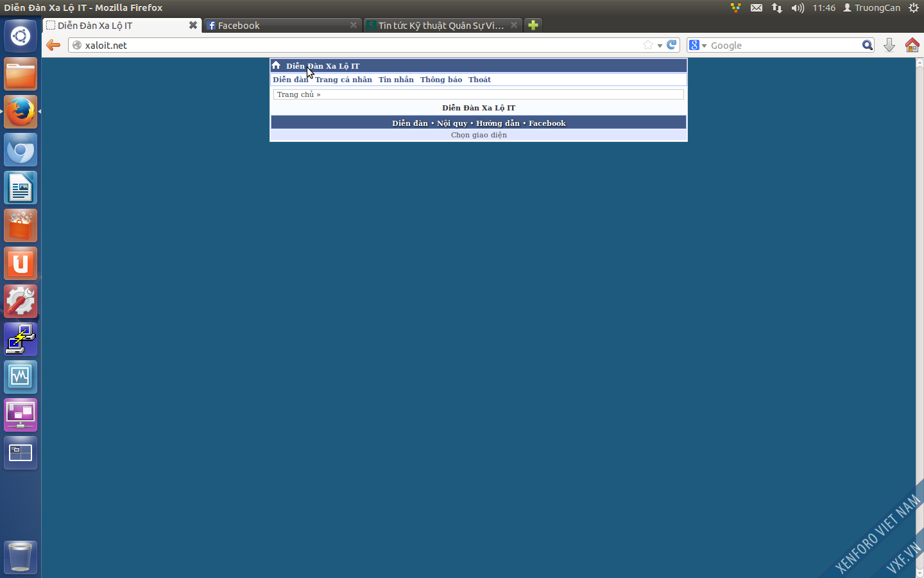Open the Trash in launcher

(x=21, y=557)
